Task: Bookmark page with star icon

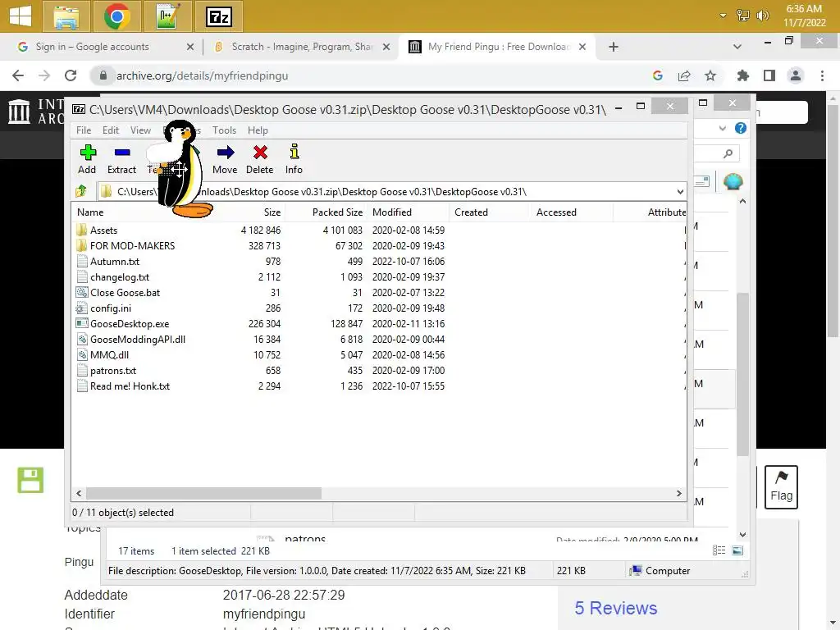Action: coord(710,76)
